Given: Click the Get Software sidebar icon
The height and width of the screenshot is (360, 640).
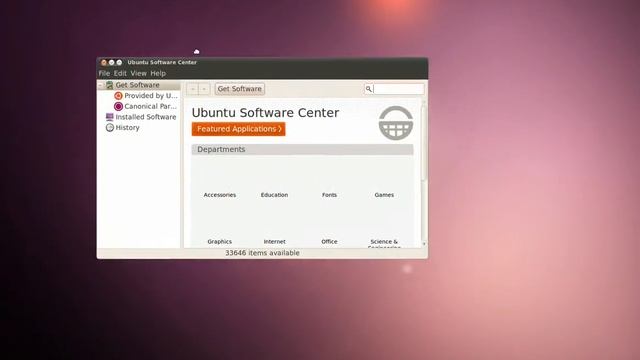Looking at the screenshot, I should 109,85.
